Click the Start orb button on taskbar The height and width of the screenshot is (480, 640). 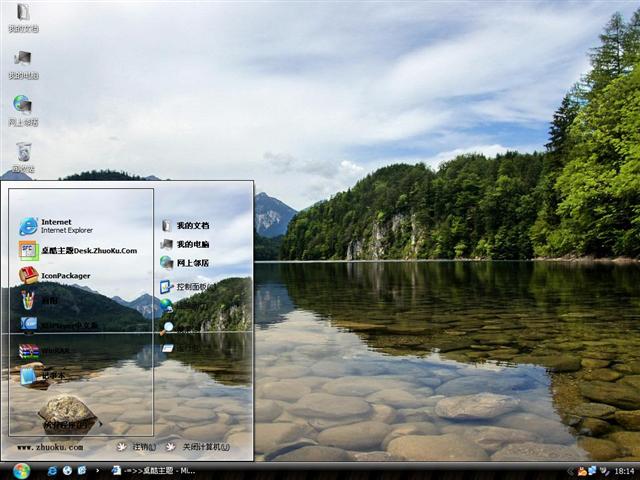(21, 471)
